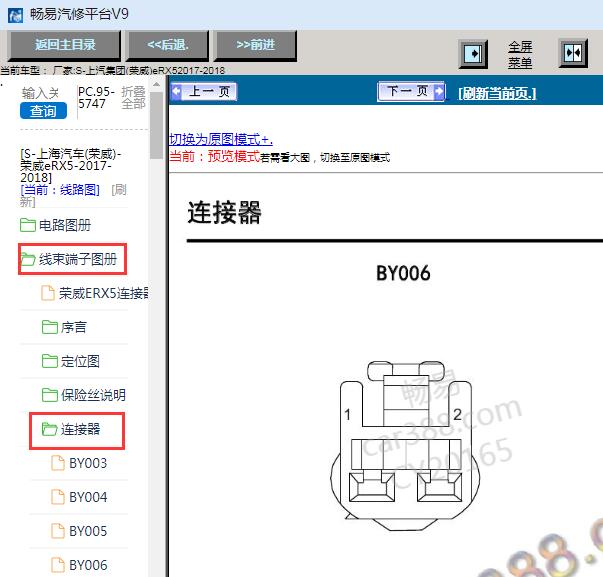Viewport: 603px width, 577px height.
Task: Click the sidebar scrollbar up arrow
Action: point(156,85)
